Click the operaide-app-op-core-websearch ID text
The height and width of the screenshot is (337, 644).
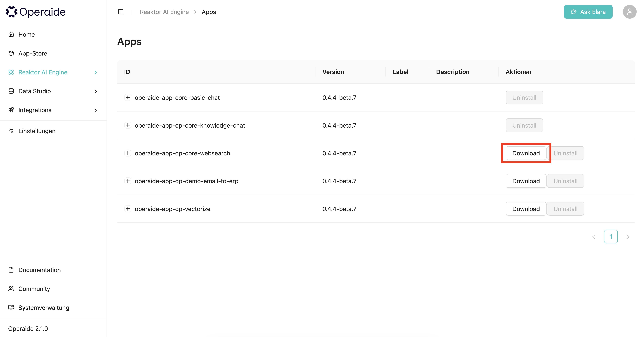click(x=182, y=153)
